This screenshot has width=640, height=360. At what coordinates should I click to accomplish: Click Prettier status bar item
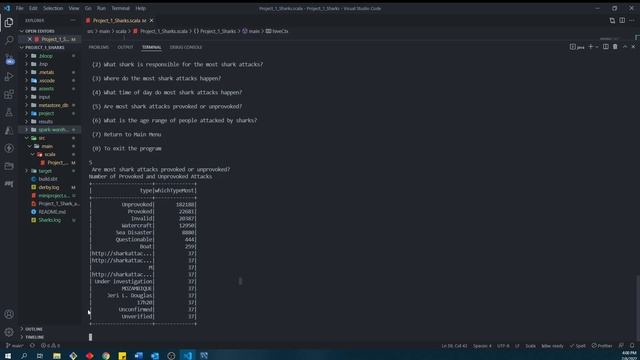(x=602, y=346)
